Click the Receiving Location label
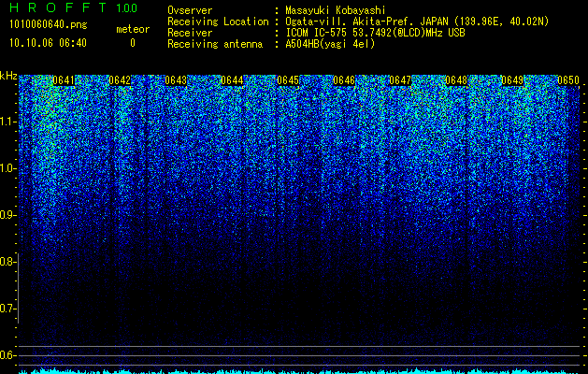Screen dimensions: 588x374 click(218, 22)
